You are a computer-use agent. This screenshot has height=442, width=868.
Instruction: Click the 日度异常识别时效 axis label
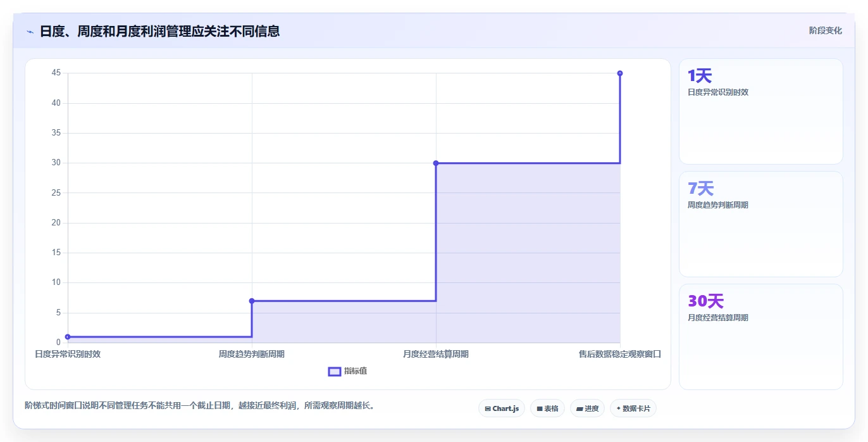tap(68, 354)
